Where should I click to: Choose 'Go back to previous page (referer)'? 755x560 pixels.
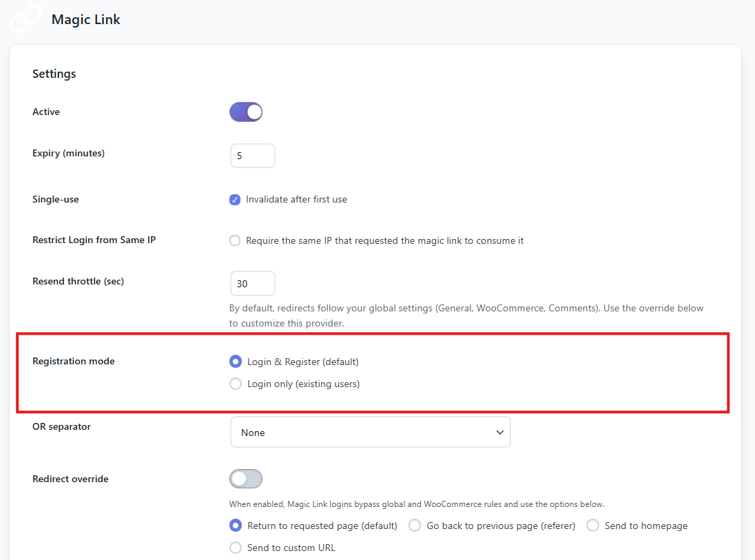(x=415, y=525)
